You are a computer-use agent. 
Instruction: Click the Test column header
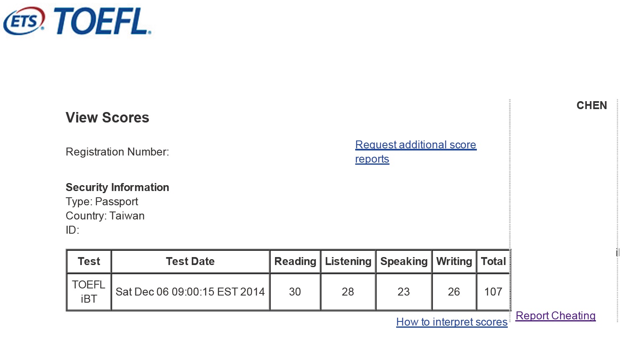(89, 261)
